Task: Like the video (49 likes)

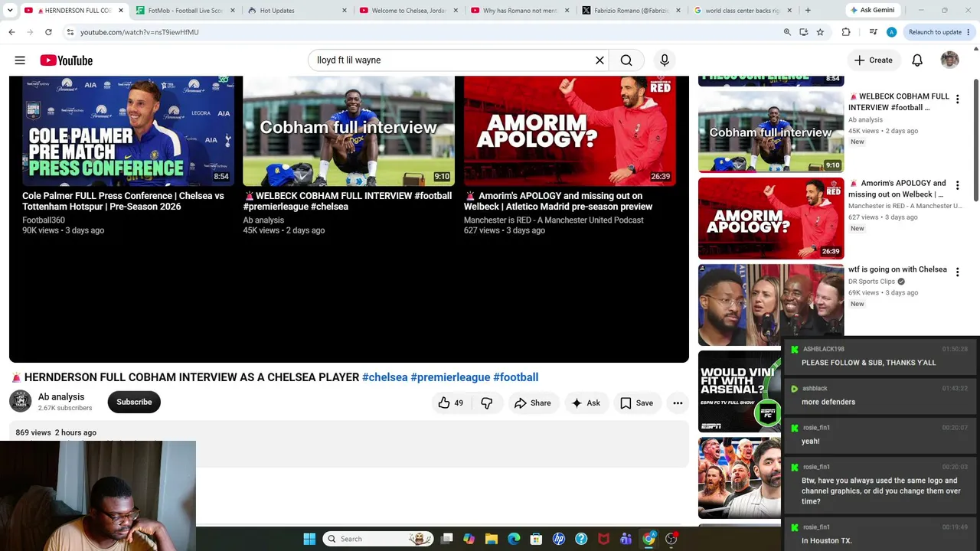Action: [x=450, y=403]
